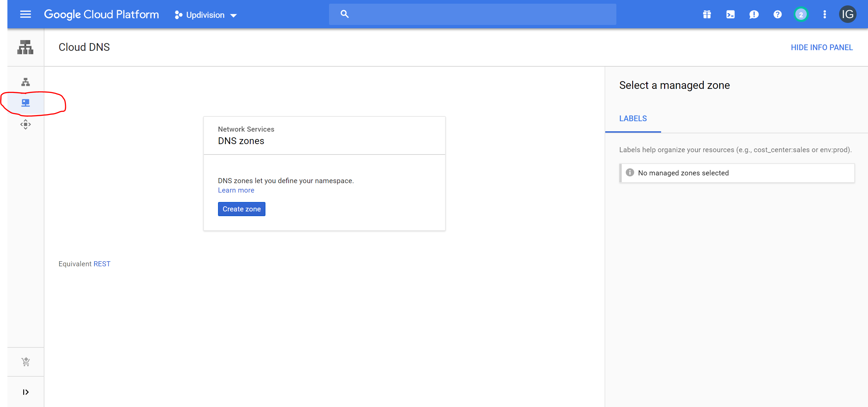Click the 'DNS zones' card title
Viewport: 868px width, 407px height.
[x=241, y=141]
